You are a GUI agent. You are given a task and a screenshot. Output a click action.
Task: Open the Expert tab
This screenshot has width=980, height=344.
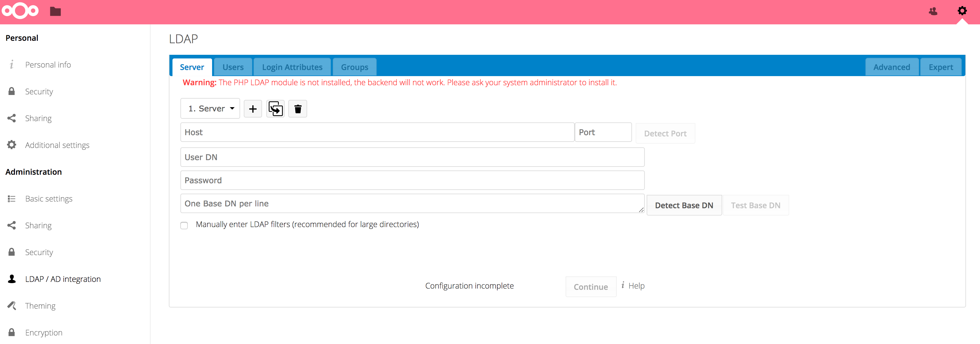click(x=940, y=67)
